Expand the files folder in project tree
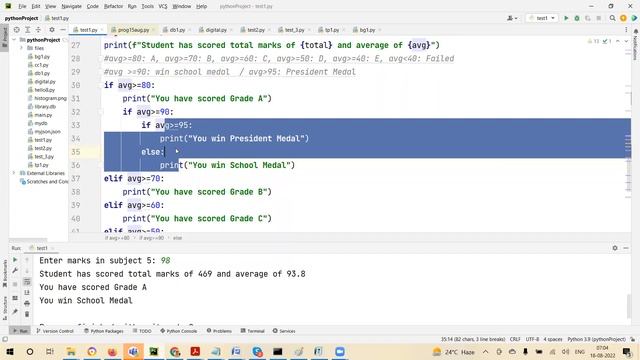This screenshot has width=640, height=360. 21,48
